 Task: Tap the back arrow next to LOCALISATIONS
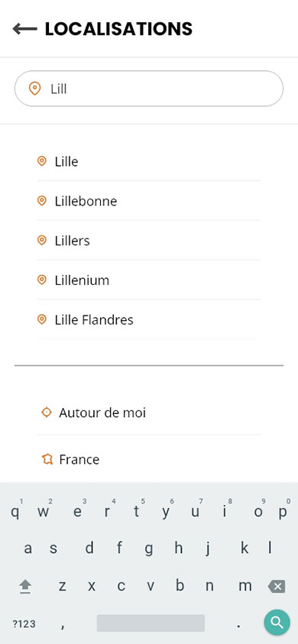[24, 29]
